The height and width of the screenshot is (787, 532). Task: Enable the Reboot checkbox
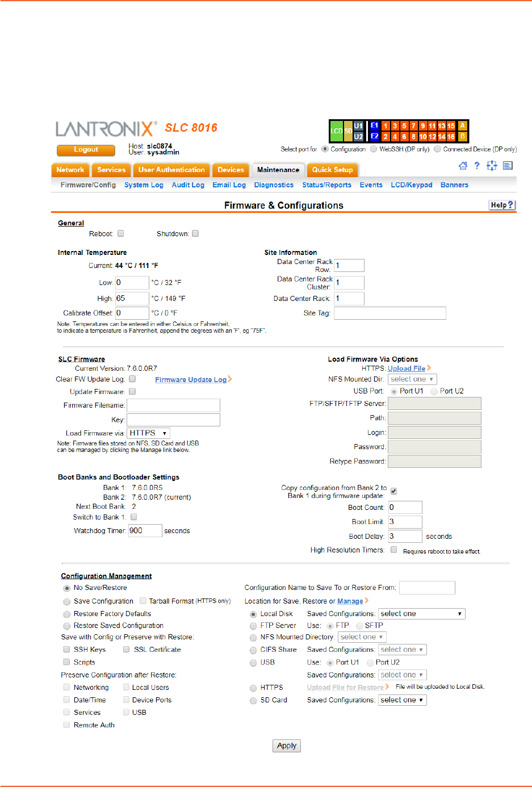[120, 233]
